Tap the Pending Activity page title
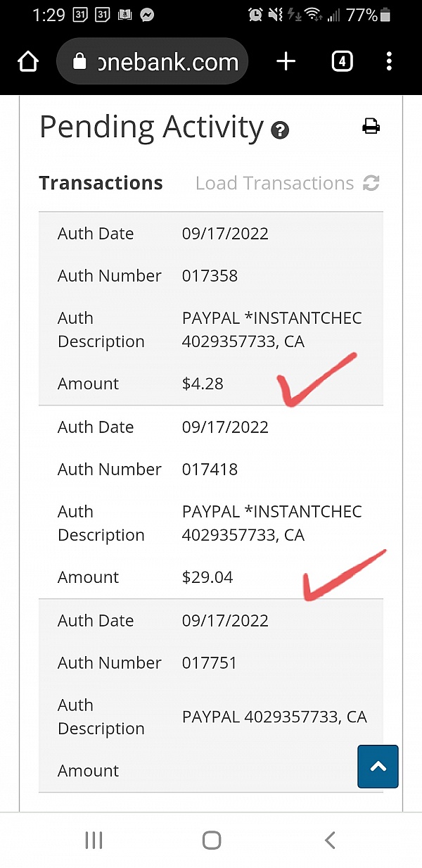The height and width of the screenshot is (868, 422). 151,127
